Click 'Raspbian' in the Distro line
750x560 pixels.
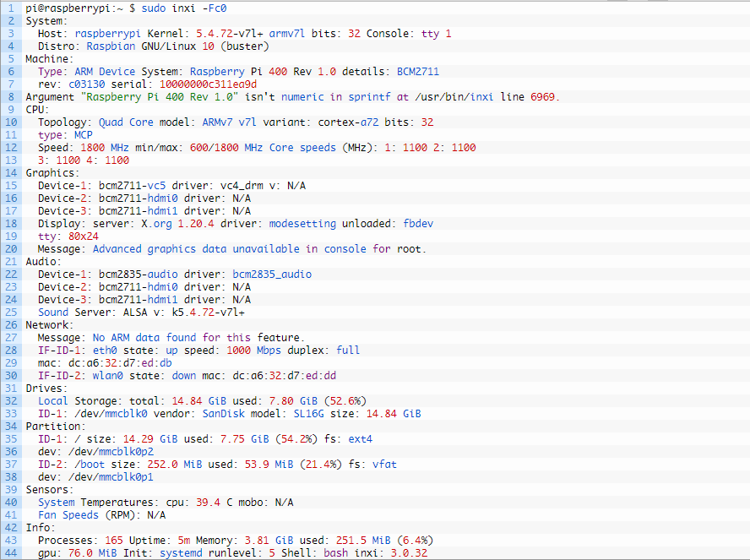tap(111, 46)
